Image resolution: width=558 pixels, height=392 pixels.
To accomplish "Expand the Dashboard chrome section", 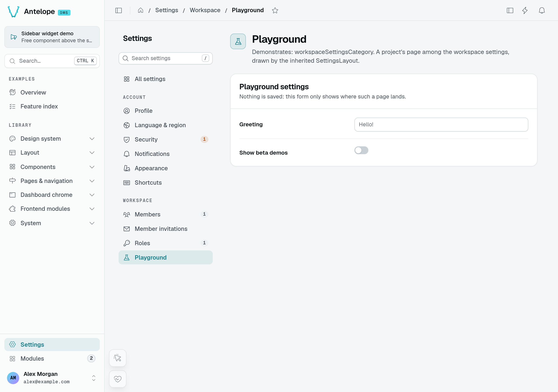I will coord(52,195).
